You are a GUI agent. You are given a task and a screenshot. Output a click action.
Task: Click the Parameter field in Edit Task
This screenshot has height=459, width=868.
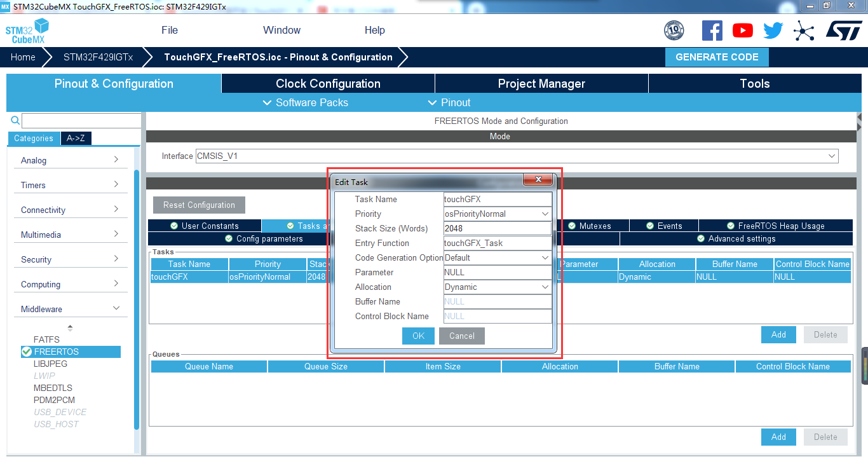pyautogui.click(x=498, y=272)
